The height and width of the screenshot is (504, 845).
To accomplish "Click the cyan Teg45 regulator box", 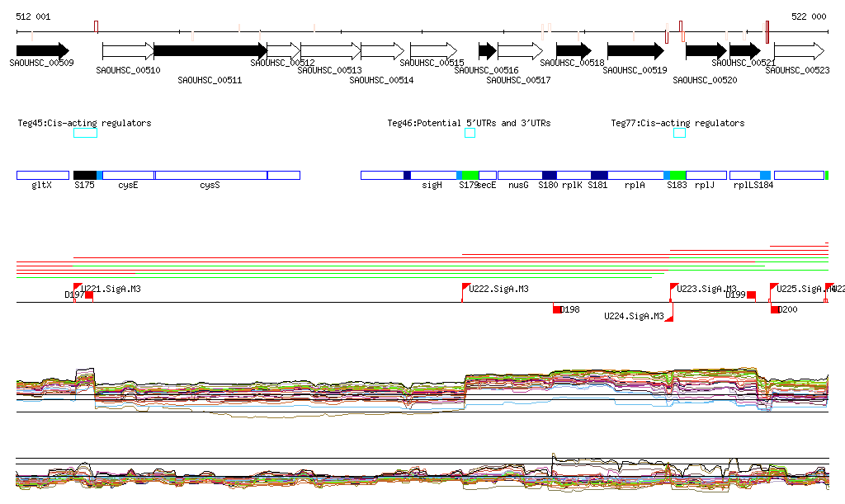I will [85, 133].
